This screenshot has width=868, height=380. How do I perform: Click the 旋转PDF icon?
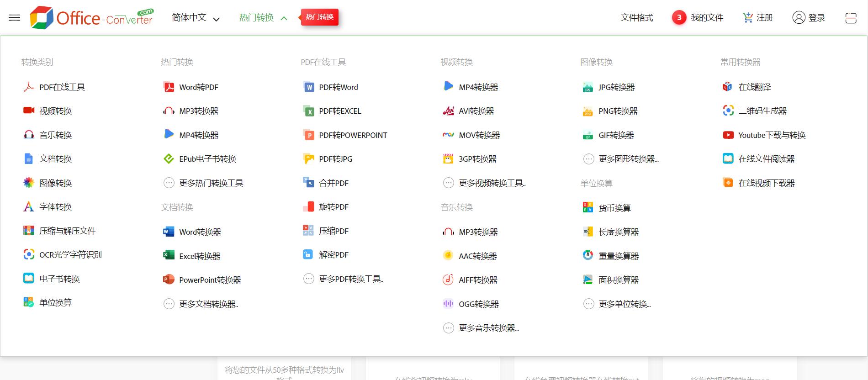coord(309,206)
